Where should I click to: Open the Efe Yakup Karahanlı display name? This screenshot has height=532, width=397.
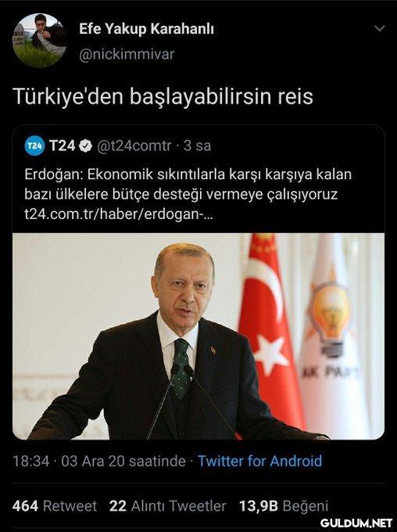(146, 29)
